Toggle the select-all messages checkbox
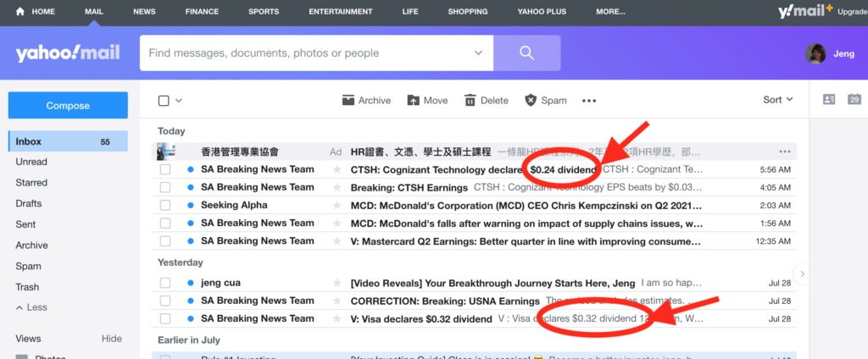The height and width of the screenshot is (359, 868). tap(164, 101)
